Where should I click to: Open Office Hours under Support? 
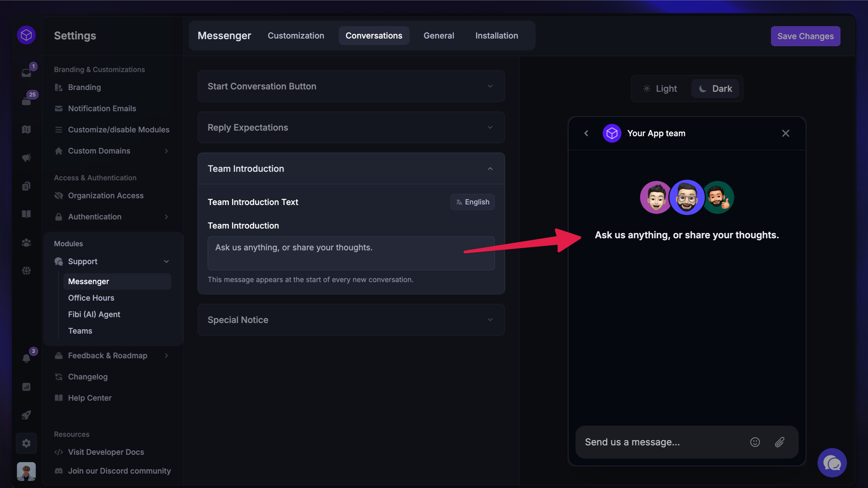[x=91, y=298]
